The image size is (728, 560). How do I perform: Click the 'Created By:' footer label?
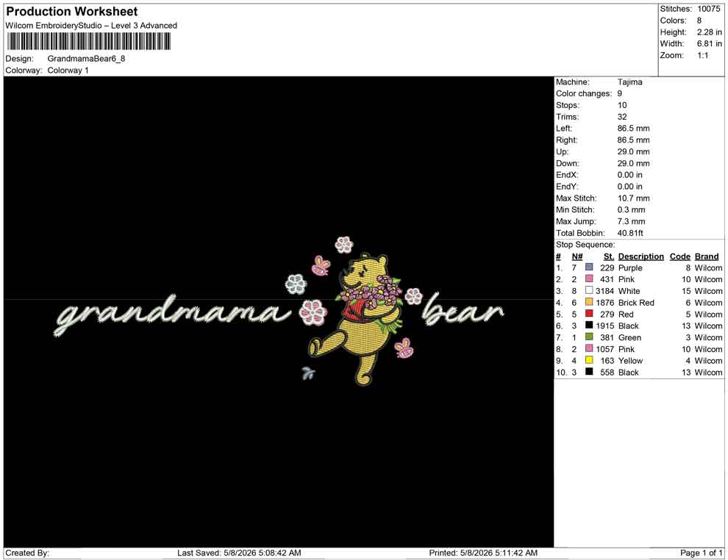[27, 553]
